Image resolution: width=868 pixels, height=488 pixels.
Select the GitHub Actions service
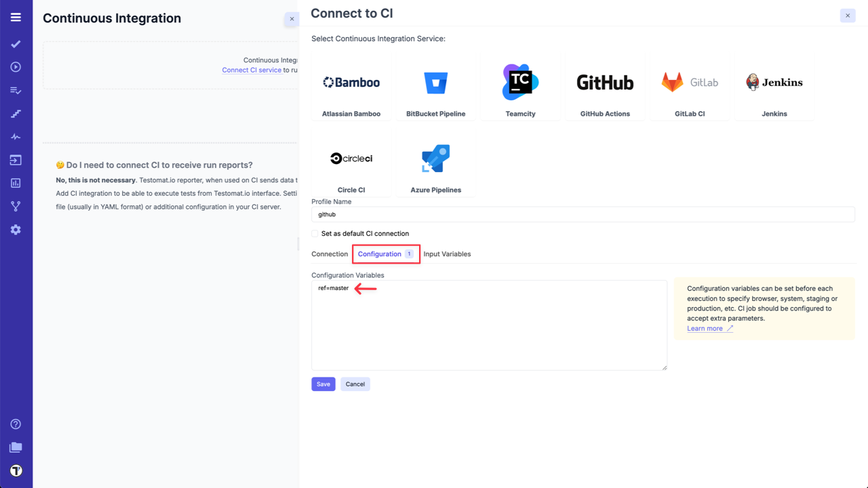[x=605, y=87]
